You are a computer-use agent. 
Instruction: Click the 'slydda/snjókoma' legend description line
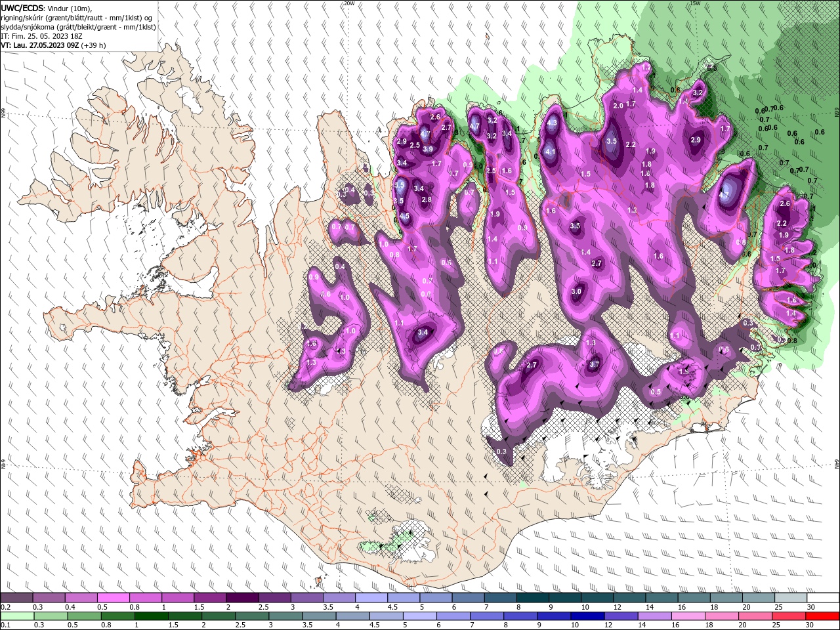78,27
